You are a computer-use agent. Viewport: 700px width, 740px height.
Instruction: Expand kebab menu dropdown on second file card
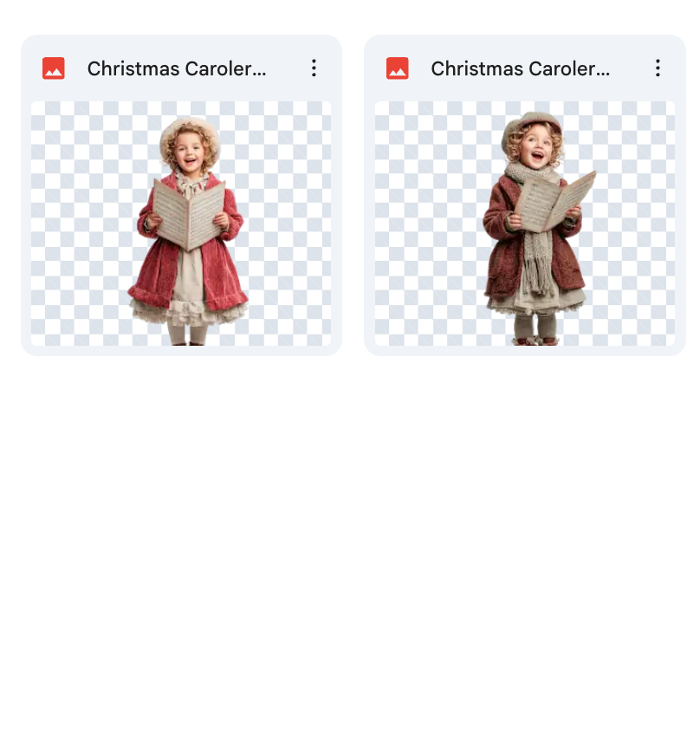[x=658, y=68]
